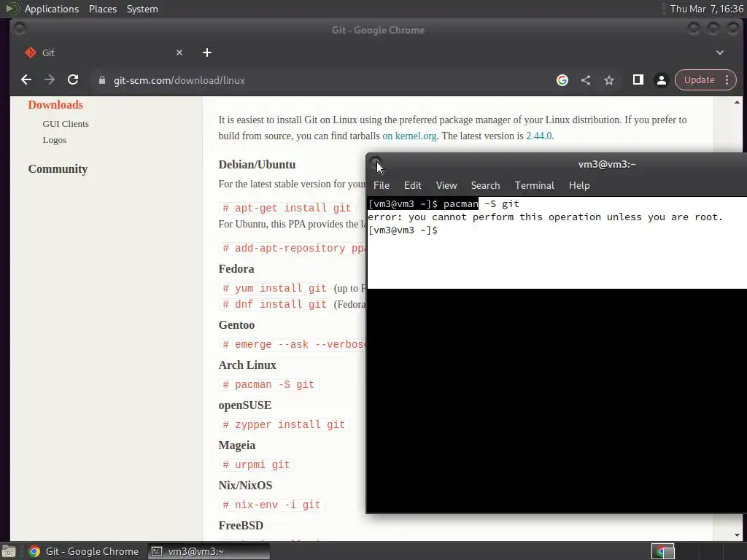747x560 pixels.
Task: Click show desktop icon in taskbar
Action: tap(9, 551)
